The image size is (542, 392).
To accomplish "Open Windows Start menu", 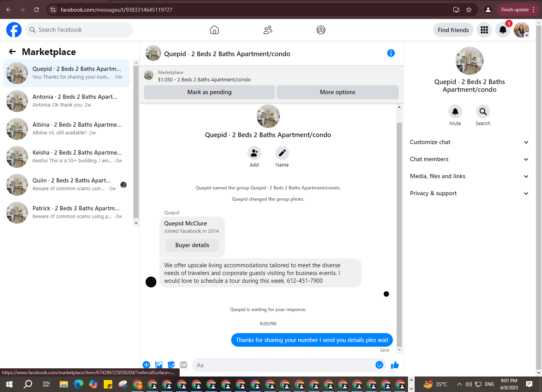I will [9, 384].
